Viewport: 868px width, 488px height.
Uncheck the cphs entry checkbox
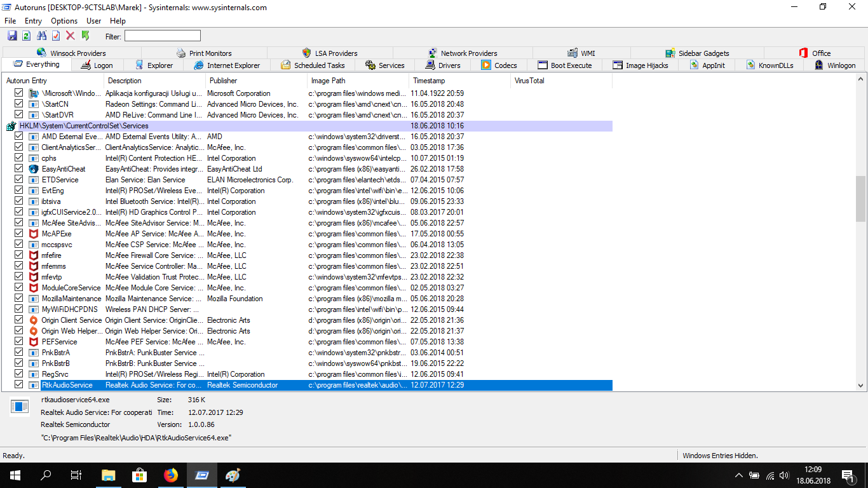click(19, 158)
